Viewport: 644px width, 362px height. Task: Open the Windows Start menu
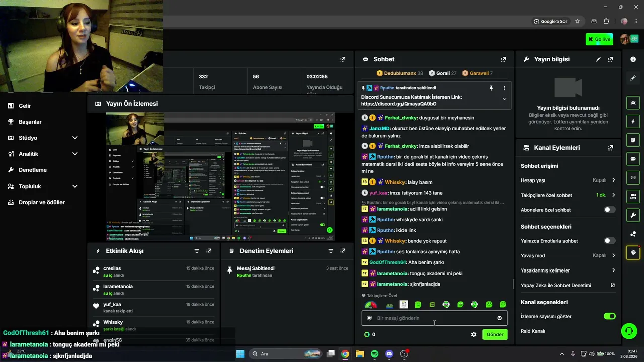(240, 354)
